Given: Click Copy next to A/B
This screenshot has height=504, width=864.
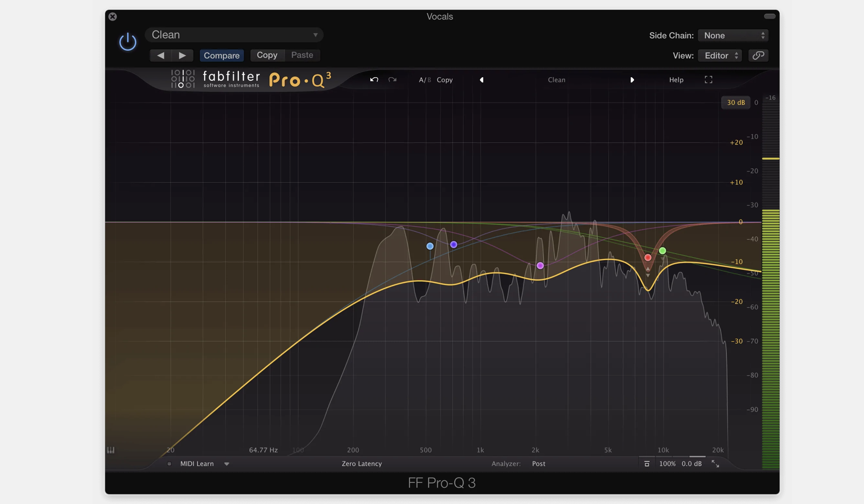Looking at the screenshot, I should 444,80.
